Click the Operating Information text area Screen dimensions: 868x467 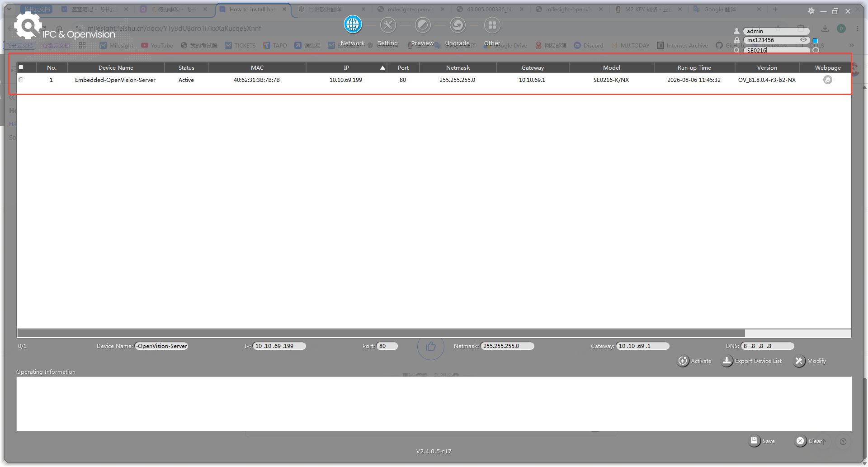tap(434, 404)
